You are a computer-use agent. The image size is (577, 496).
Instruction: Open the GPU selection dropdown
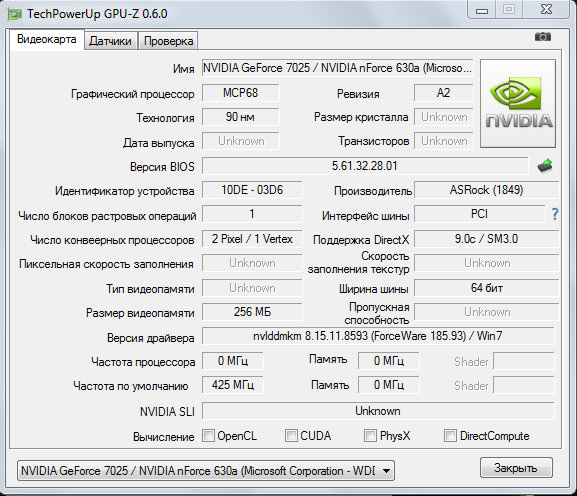(x=206, y=471)
